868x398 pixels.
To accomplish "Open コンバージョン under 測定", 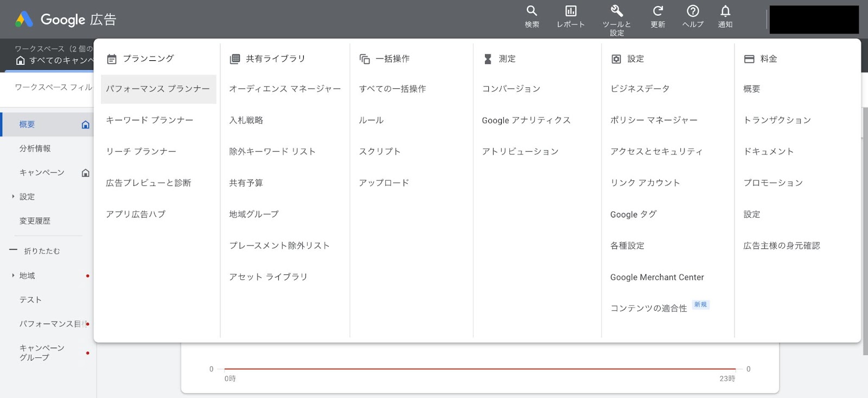I will point(511,89).
